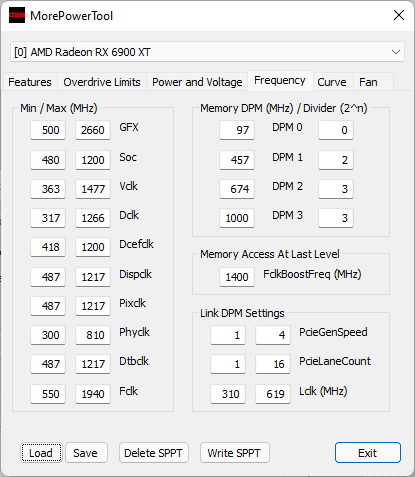This screenshot has width=415, height=477.
Task: Focus the Dispclk maximum field 1217
Action: pos(93,277)
